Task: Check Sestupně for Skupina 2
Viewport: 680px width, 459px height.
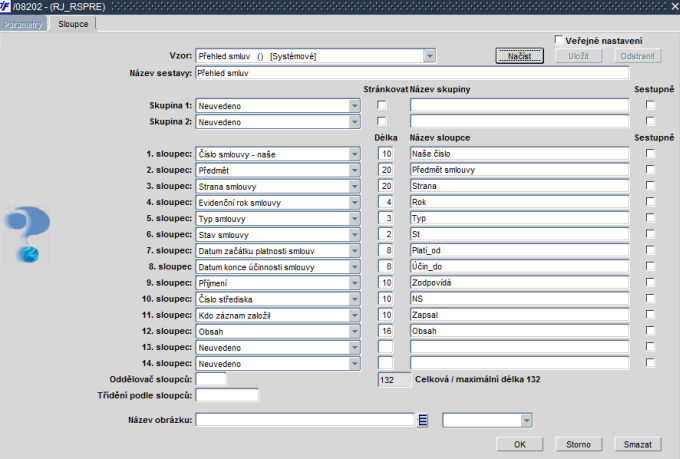Action: (650, 121)
